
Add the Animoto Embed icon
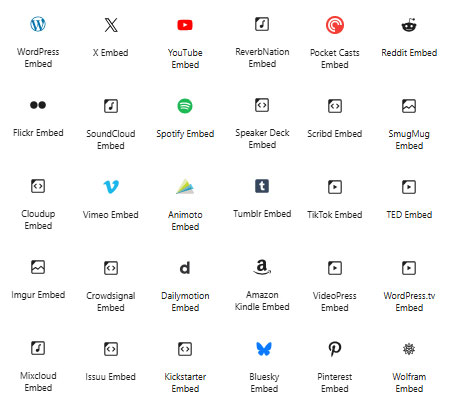[185, 186]
